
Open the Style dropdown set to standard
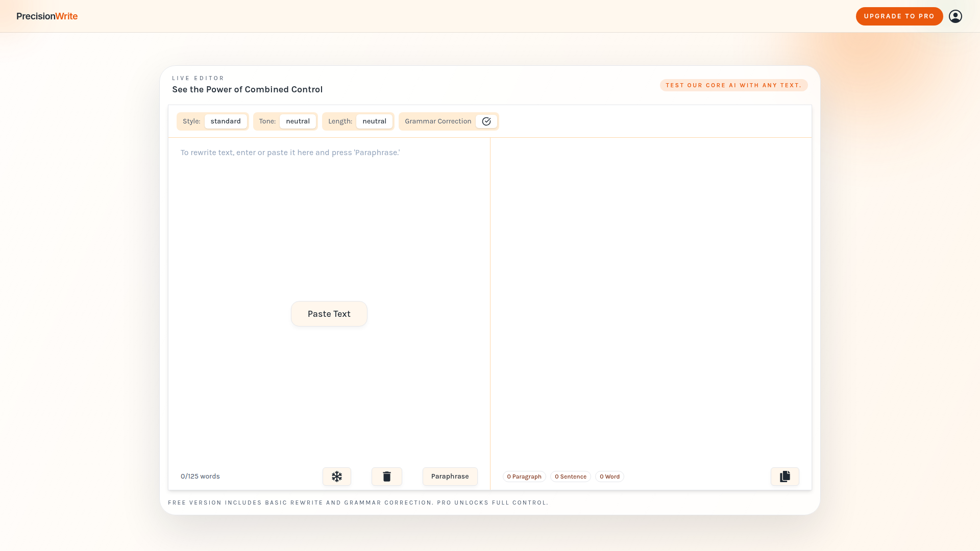pyautogui.click(x=226, y=121)
